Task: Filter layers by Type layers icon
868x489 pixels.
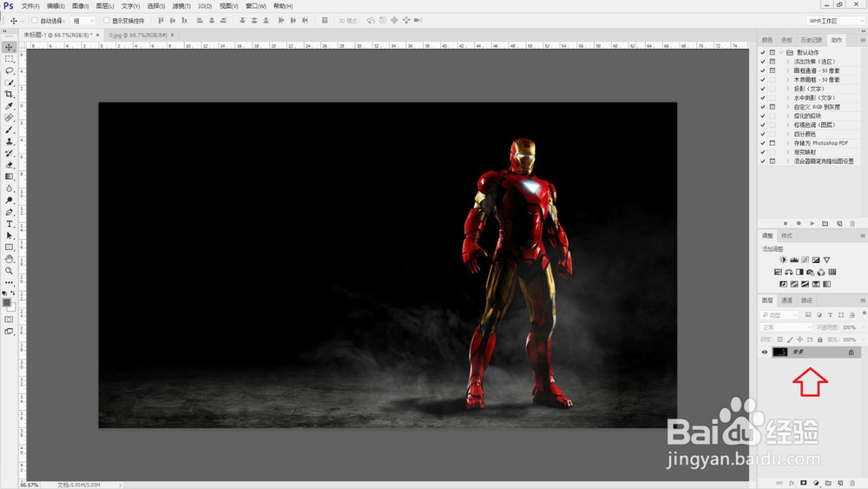Action: 831,314
